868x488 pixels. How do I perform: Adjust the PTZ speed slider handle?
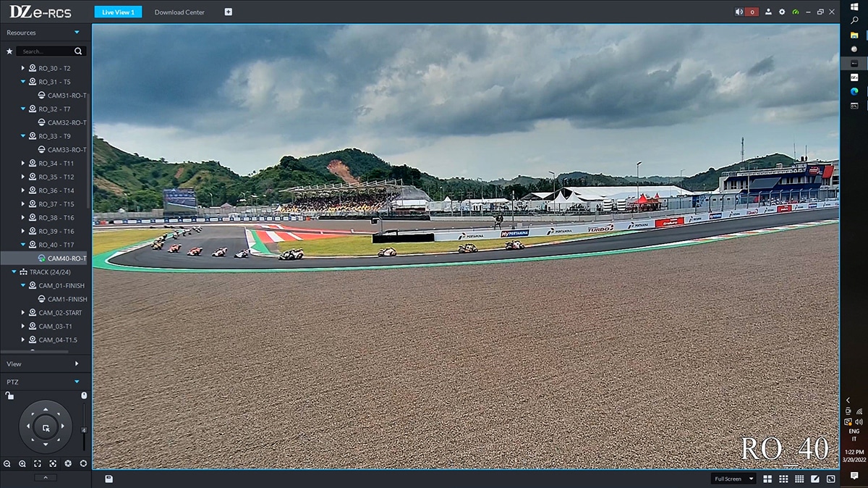[x=84, y=430]
